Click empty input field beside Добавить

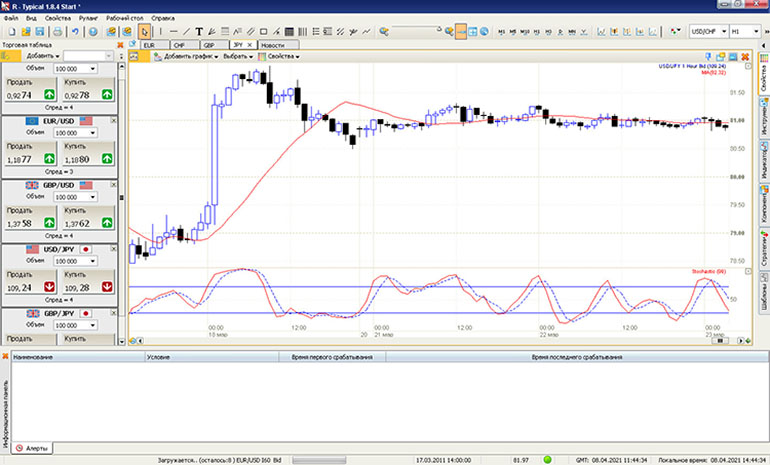click(x=88, y=56)
